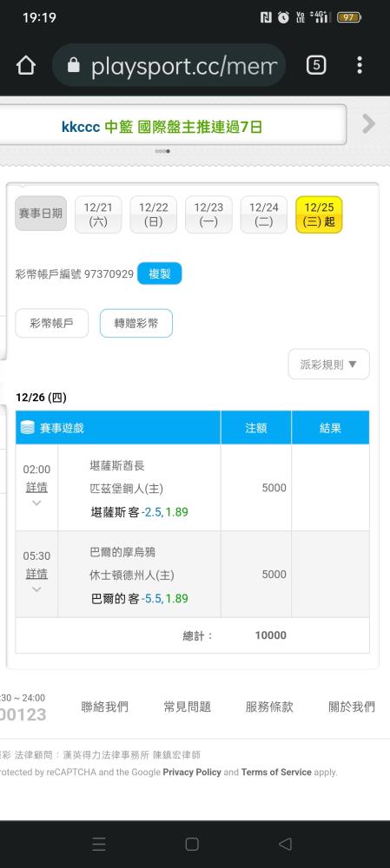The image size is (390, 868).
Task: Tap the Android back navigation button
Action: pos(285,844)
